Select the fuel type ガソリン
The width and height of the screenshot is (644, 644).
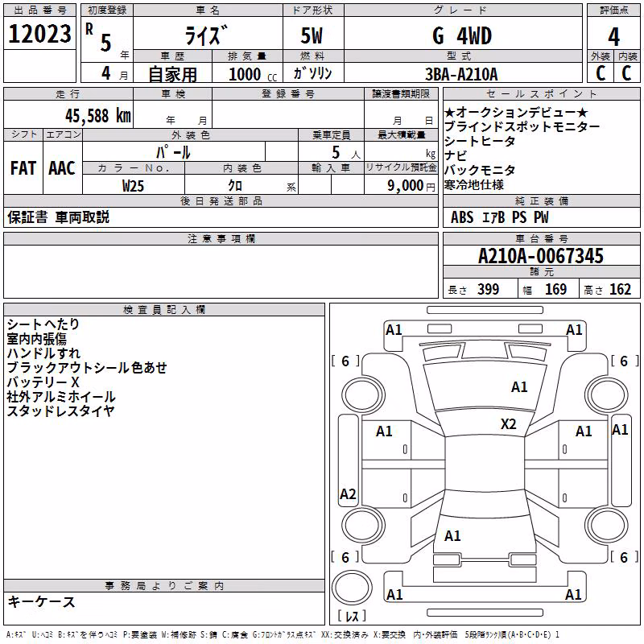point(312,73)
